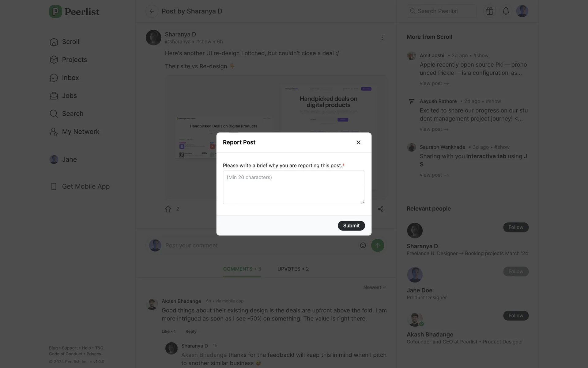Open the Peerlist logo home
The width and height of the screenshot is (588, 368).
(74, 12)
